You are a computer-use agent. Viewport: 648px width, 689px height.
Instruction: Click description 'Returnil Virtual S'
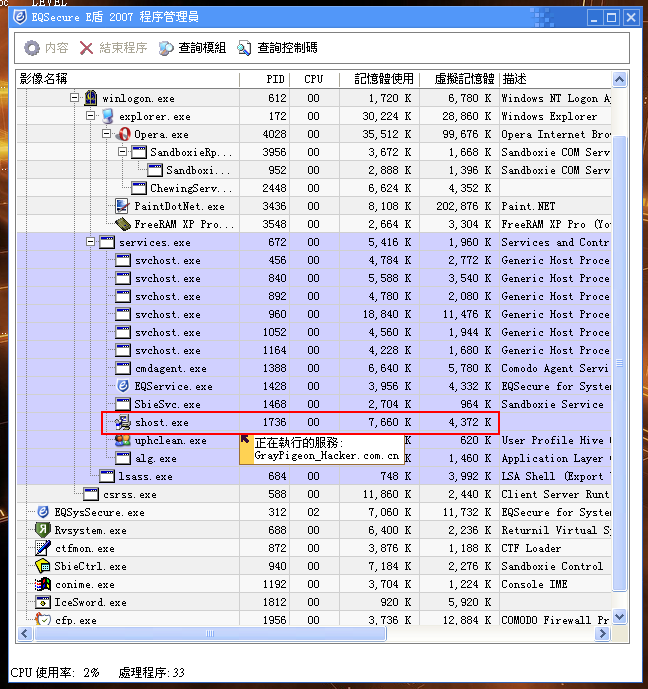click(x=556, y=530)
